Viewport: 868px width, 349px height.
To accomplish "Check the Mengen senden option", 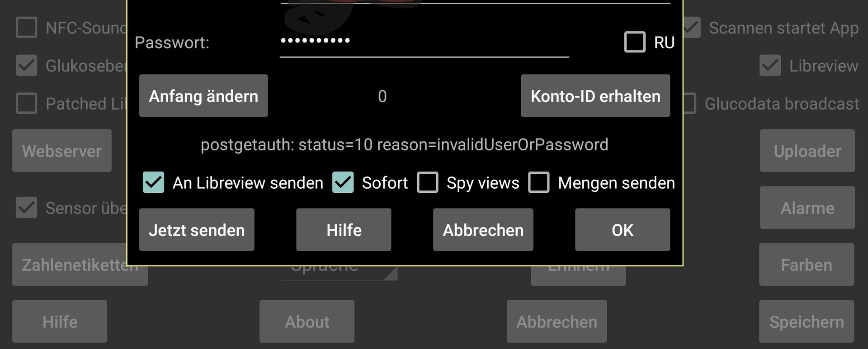I will [x=539, y=182].
